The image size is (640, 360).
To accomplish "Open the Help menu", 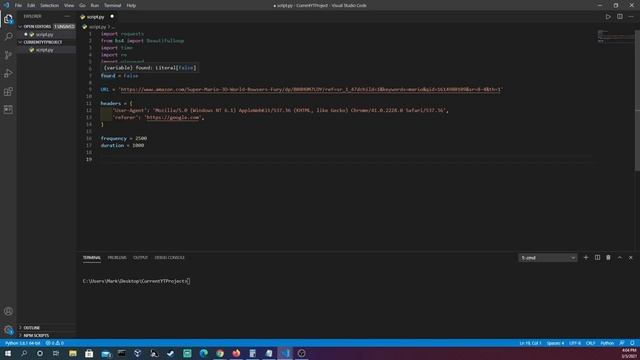I will click(131, 5).
